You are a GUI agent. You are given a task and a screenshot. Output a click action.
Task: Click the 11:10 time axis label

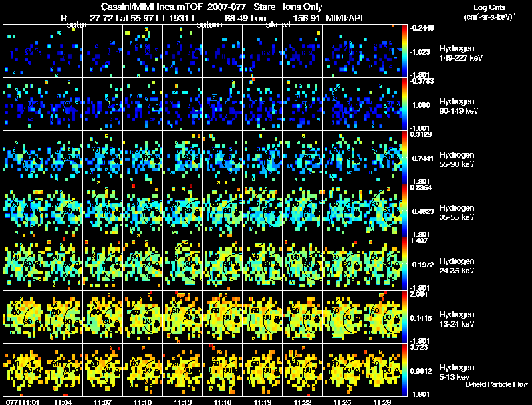click(x=143, y=402)
